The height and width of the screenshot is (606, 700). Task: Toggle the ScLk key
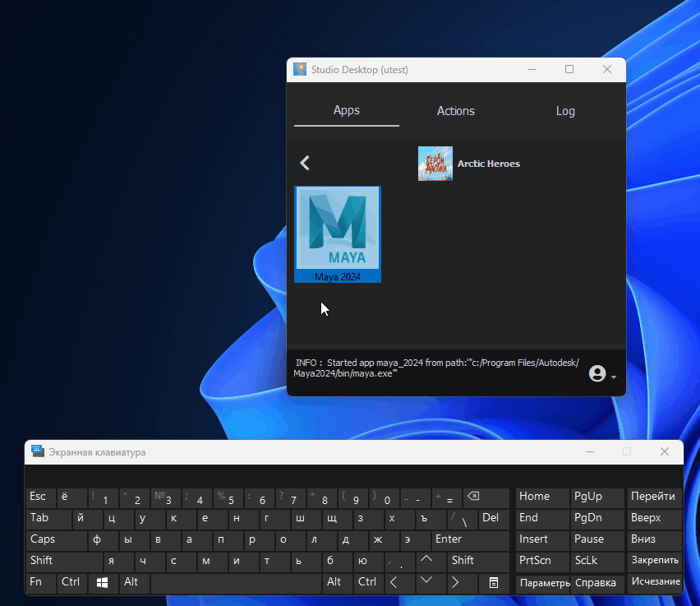click(x=596, y=561)
